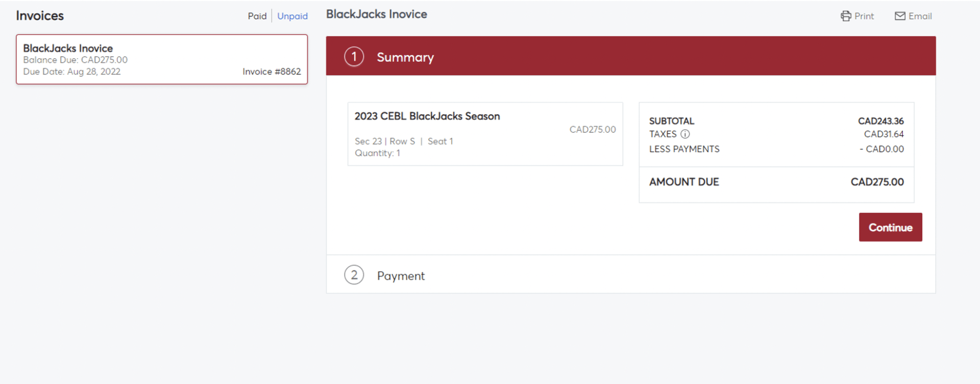
Task: Click the TAXES info icon
Action: 685,134
